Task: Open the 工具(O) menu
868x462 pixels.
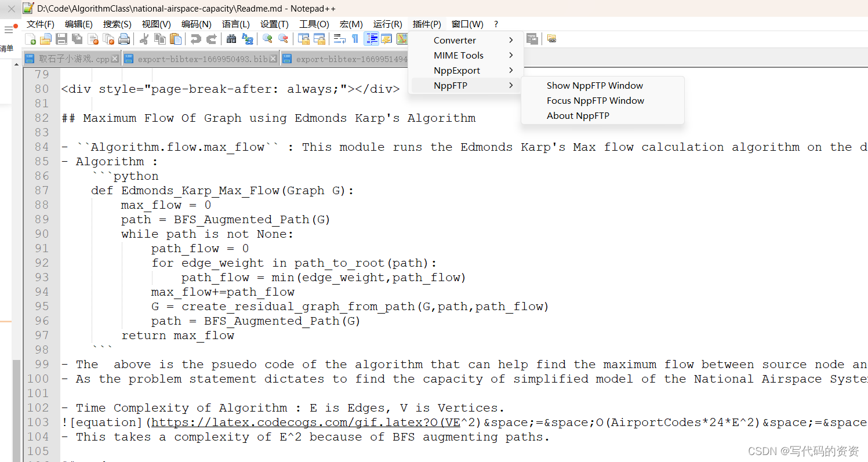Action: (314, 24)
